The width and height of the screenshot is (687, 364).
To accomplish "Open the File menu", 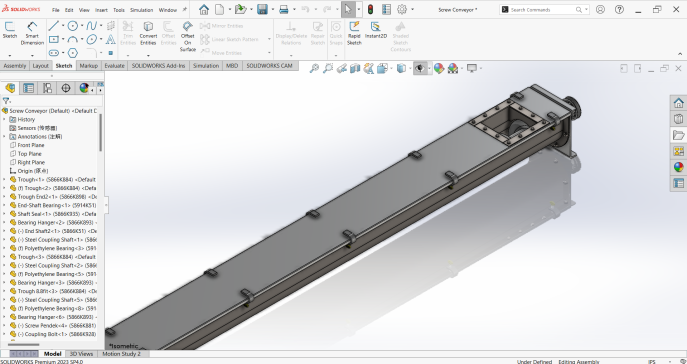I will tap(56, 10).
